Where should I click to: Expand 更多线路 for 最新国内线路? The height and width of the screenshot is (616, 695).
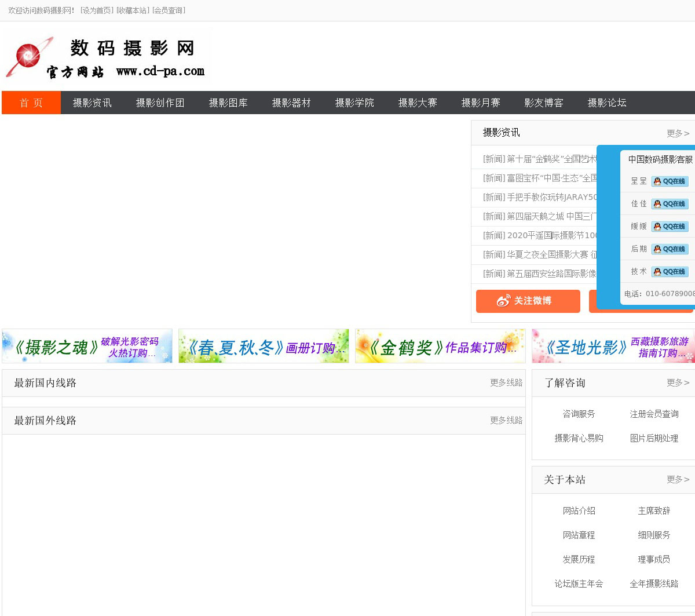506,382
